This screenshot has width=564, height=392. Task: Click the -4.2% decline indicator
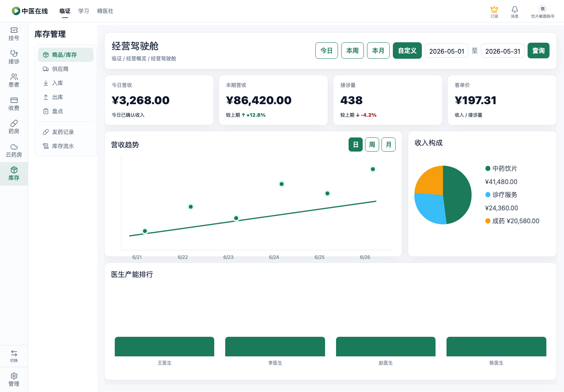(x=366, y=115)
